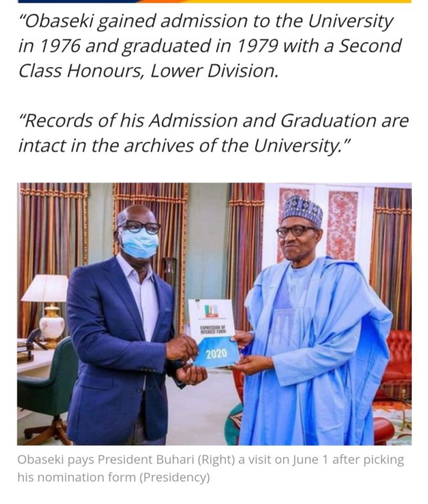This screenshot has width=428, height=504.
Task: Tap the quote beginning "Records of his Admission"
Action: coord(213,132)
